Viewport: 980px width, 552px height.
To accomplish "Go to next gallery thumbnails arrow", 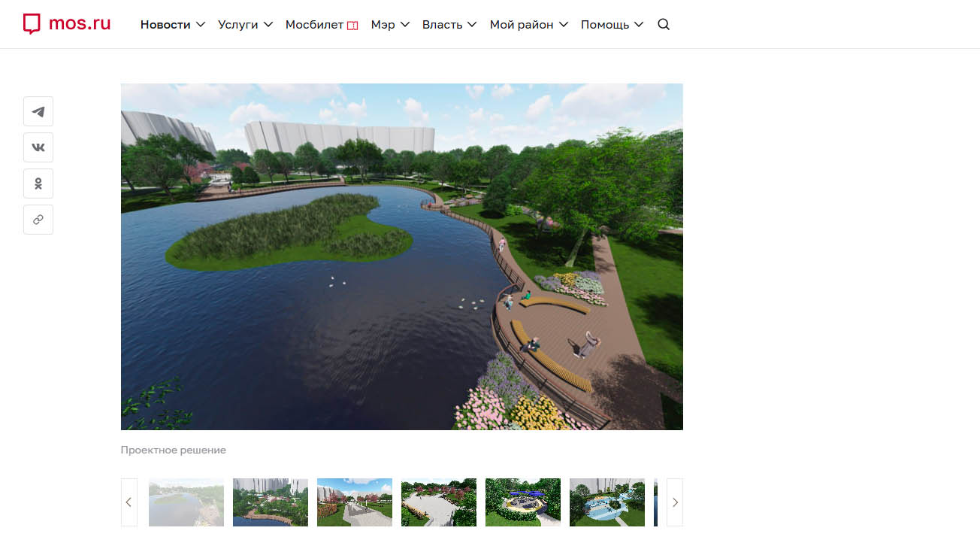I will tap(675, 502).
